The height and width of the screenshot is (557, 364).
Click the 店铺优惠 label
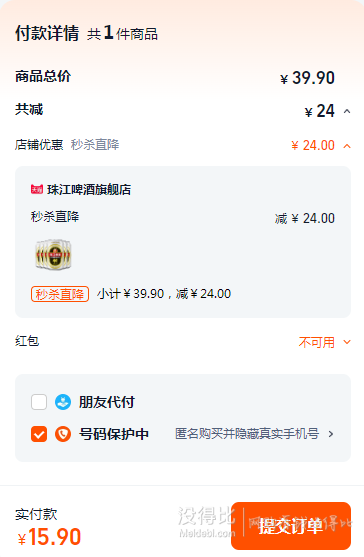[x=39, y=145]
